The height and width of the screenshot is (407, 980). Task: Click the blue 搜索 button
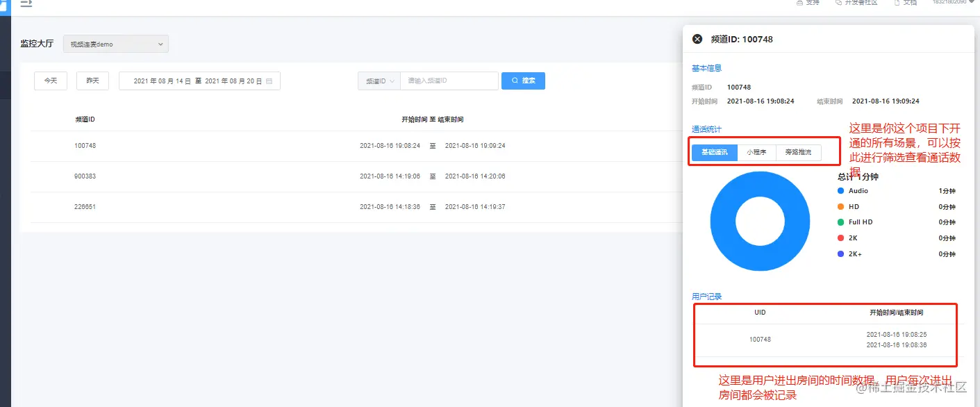coord(523,81)
